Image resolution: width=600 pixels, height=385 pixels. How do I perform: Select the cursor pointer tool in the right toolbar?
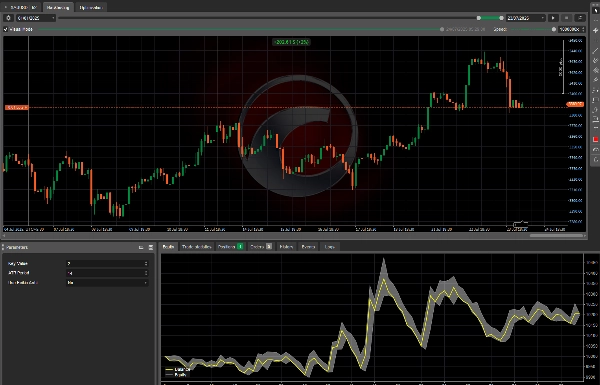pyautogui.click(x=595, y=11)
